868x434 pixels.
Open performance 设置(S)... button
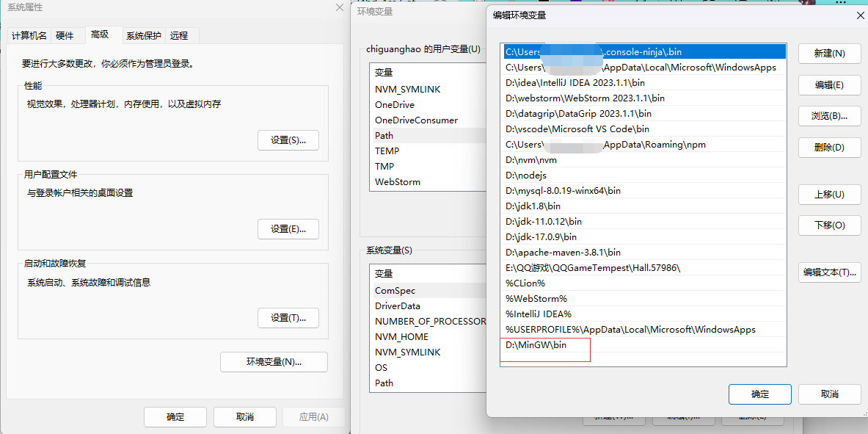[288, 140]
